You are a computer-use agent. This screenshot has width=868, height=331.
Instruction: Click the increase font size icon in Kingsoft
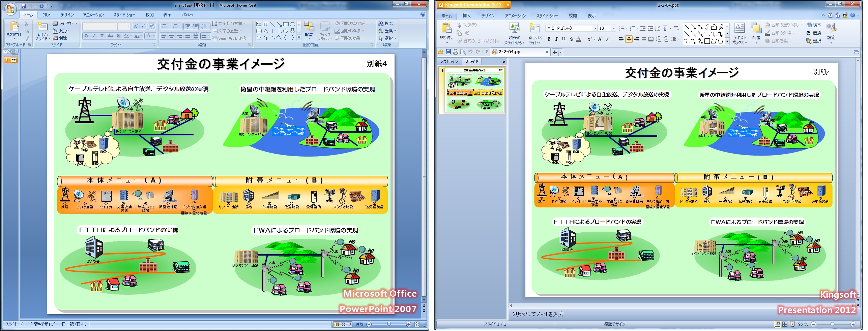pos(600,39)
